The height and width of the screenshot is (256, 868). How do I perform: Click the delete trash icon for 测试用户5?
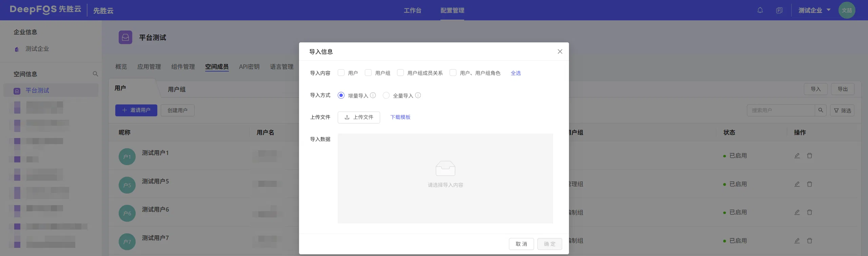[810, 184]
